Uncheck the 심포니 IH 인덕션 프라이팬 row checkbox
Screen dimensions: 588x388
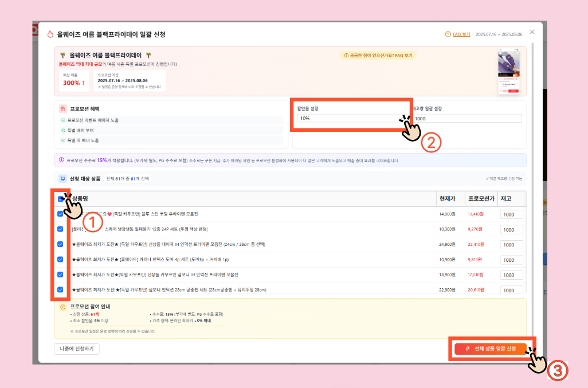[61, 274]
